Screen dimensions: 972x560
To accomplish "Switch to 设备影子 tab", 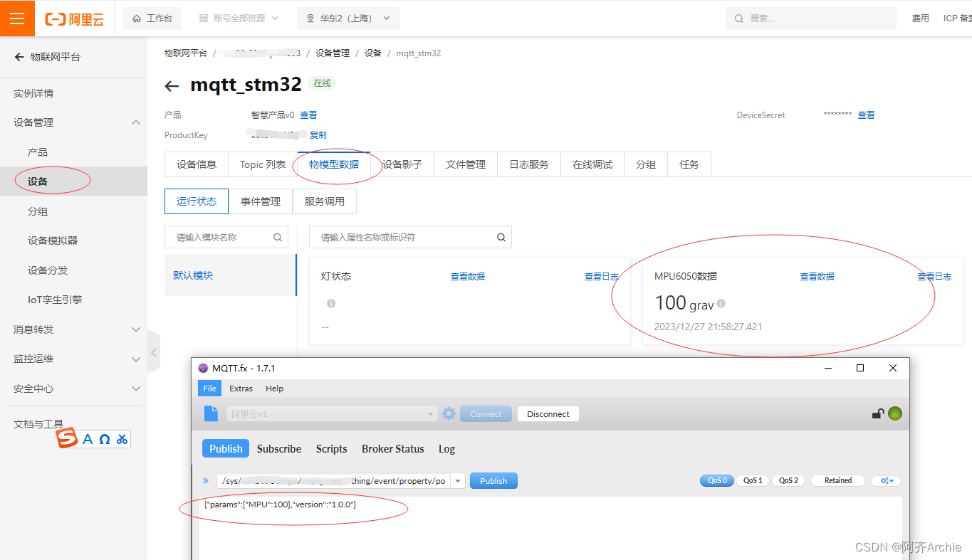I will point(402,164).
